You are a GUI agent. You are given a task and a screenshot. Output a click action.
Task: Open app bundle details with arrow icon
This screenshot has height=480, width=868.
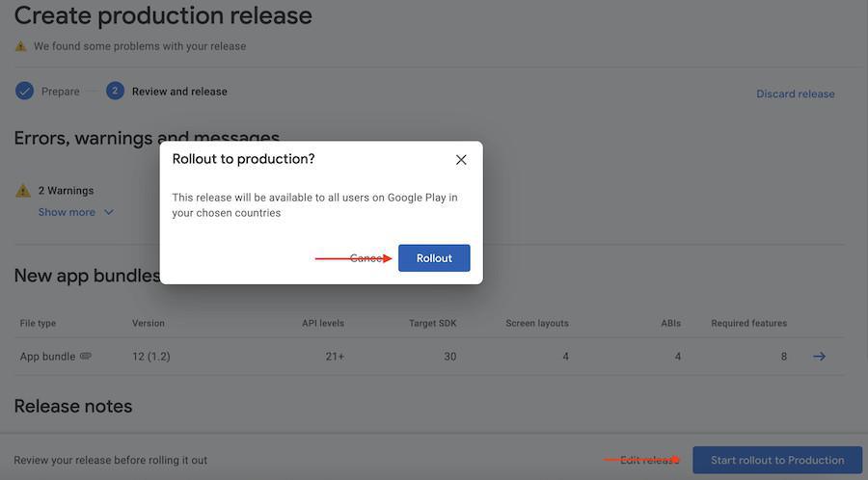[819, 357]
